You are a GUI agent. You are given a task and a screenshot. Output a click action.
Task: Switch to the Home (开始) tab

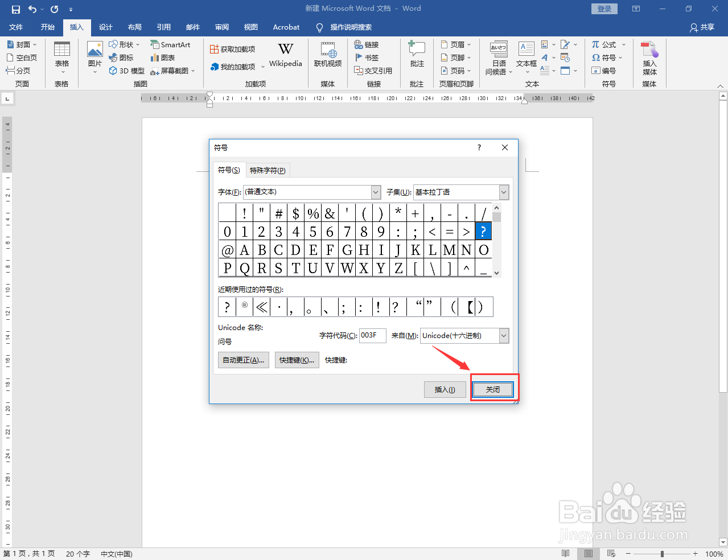[x=47, y=27]
